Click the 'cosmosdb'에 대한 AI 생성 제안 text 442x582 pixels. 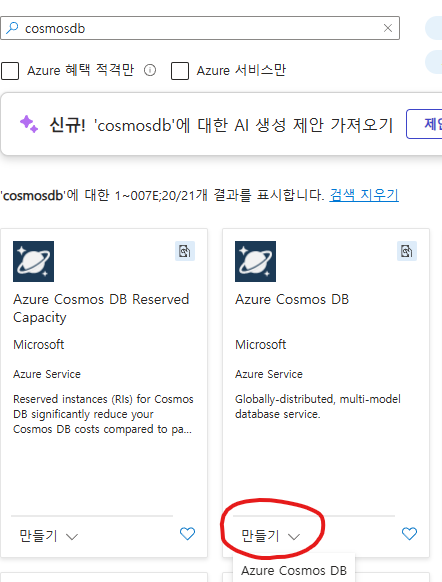(243, 125)
